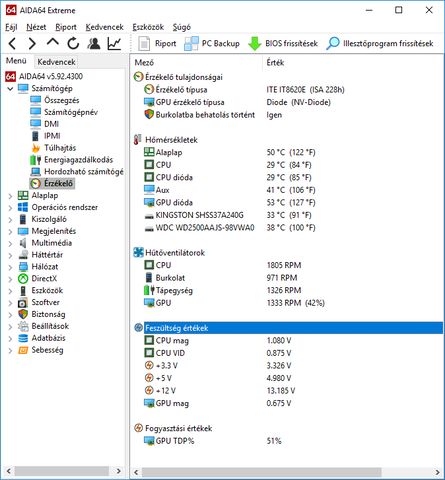The image size is (445, 480).
Task: Expand the Kiszolgáló tree node
Action: pos(10,220)
